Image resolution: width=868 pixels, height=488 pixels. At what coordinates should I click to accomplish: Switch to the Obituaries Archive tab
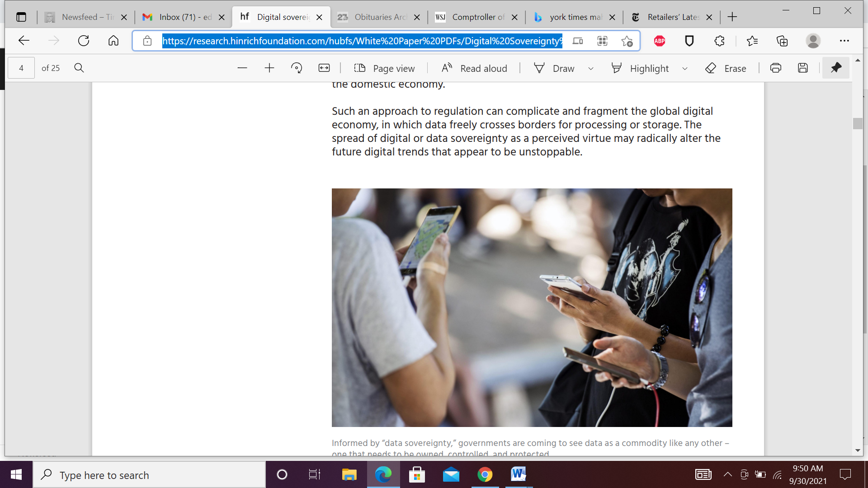379,17
